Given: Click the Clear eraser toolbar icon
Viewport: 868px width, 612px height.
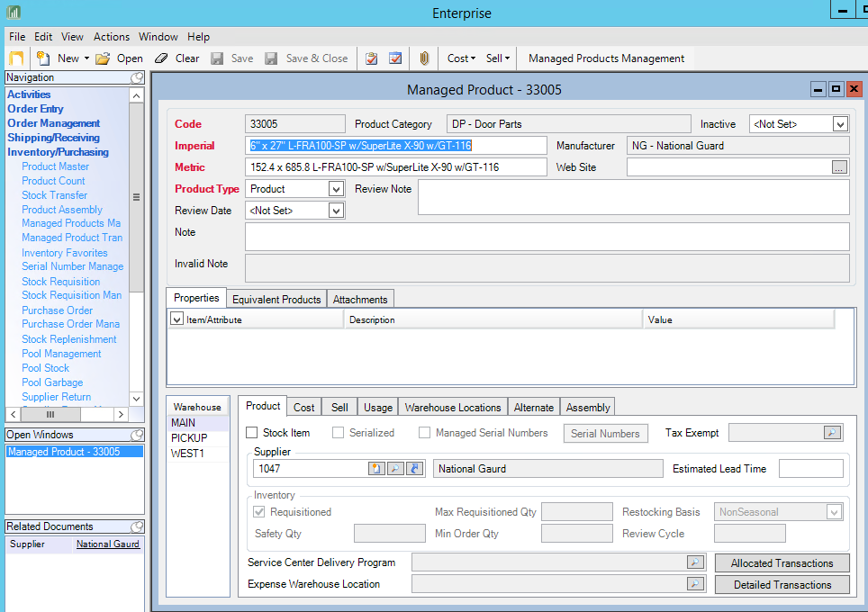Looking at the screenshot, I should 161,58.
